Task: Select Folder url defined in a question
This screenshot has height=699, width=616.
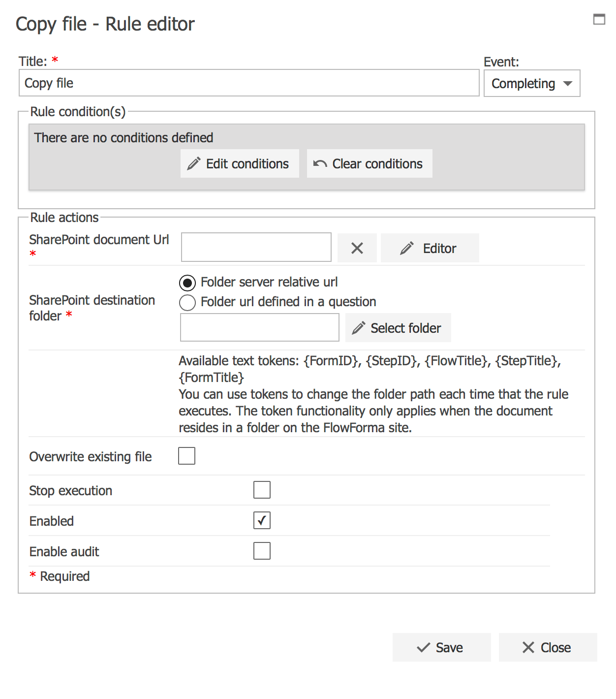Action: tap(187, 302)
